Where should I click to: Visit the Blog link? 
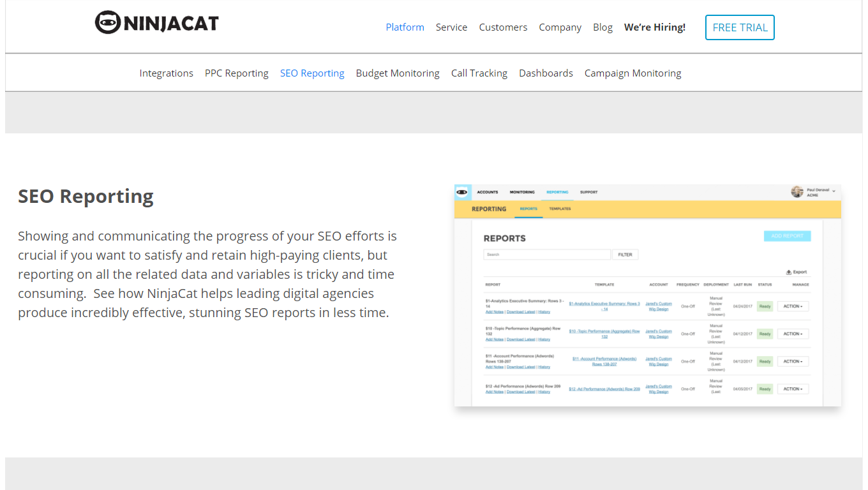(x=602, y=27)
